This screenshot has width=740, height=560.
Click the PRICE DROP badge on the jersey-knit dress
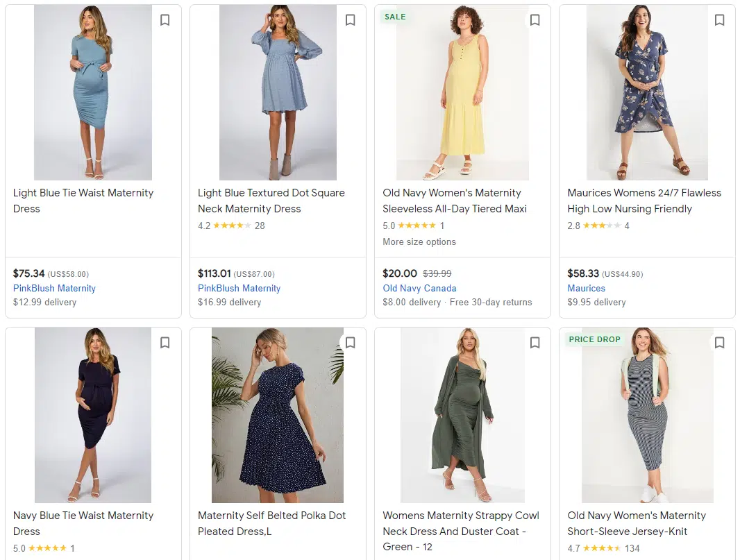pos(595,339)
